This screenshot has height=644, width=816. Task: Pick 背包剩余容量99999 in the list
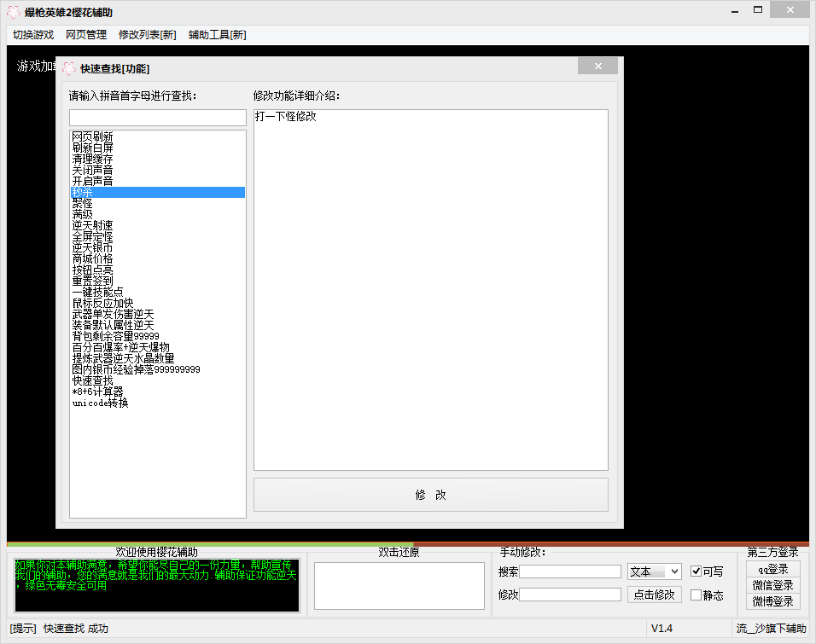(x=115, y=336)
